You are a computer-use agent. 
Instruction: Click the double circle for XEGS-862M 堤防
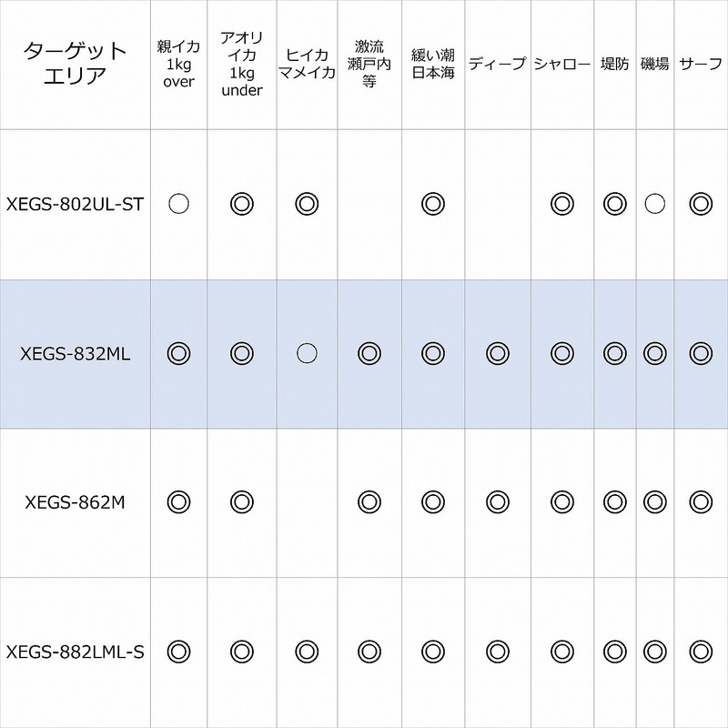pos(615,500)
